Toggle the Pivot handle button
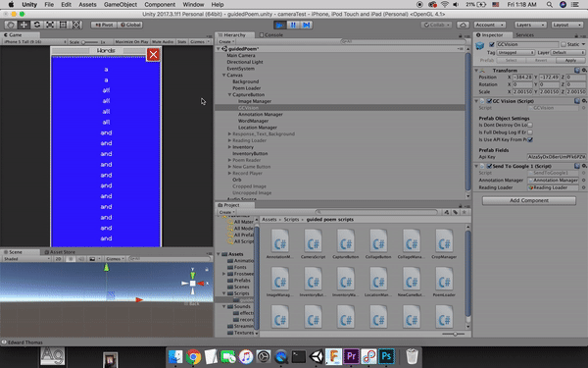Screen dimensions: 588x368 tap(104, 25)
